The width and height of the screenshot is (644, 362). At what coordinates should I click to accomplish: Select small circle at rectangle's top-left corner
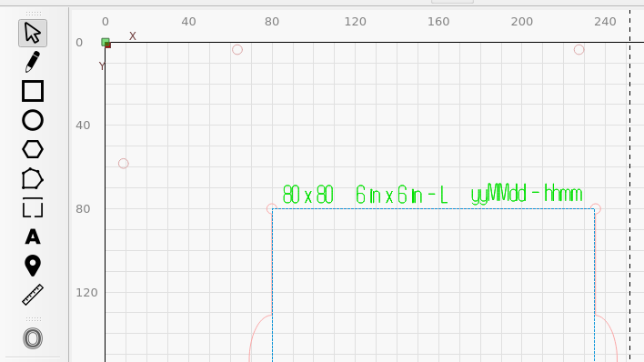pyautogui.click(x=271, y=208)
